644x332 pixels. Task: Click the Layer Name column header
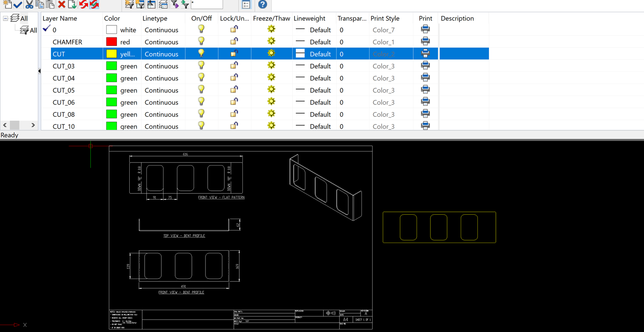59,18
